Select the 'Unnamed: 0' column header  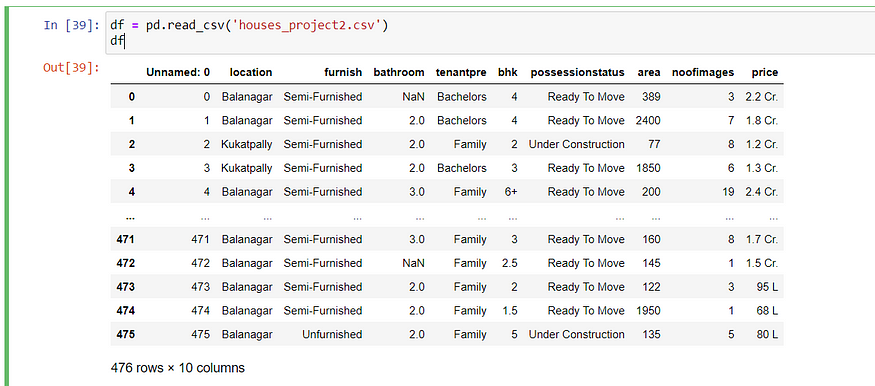coord(178,73)
